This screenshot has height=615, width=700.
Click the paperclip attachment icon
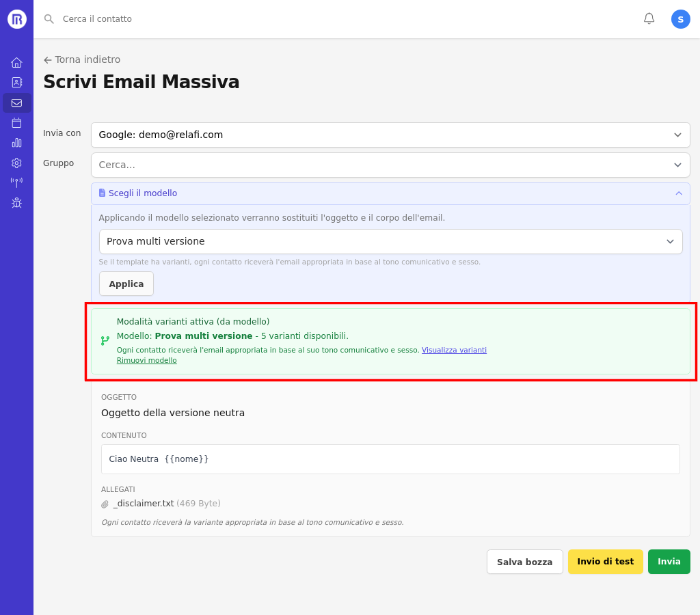[x=105, y=504]
